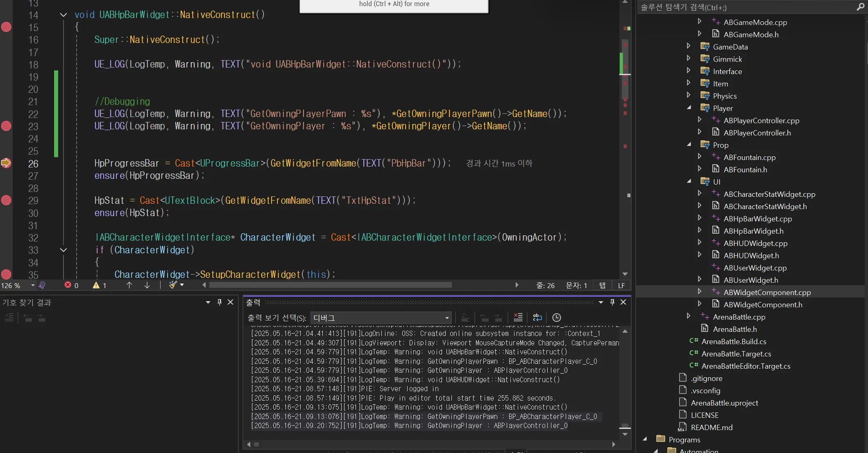868x453 pixels.
Task: Select ABGameMode.cpp in solution explorer
Action: click(x=755, y=22)
